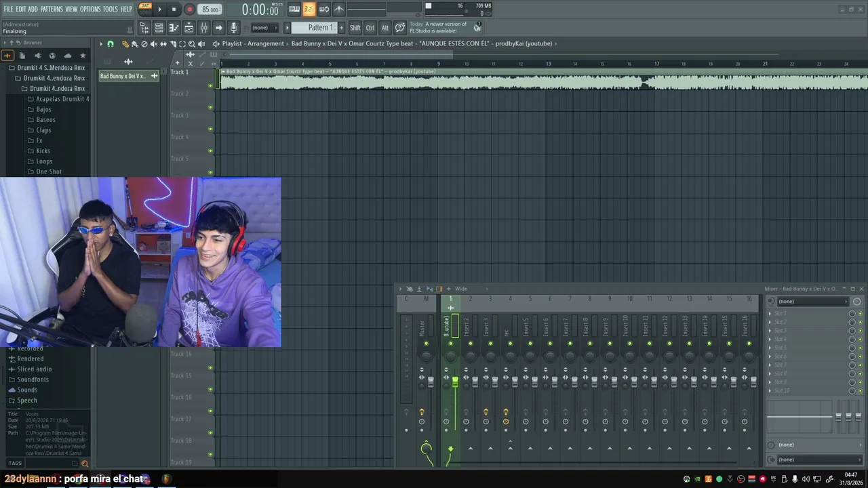Select the paint brush tool in playlist

point(134,44)
